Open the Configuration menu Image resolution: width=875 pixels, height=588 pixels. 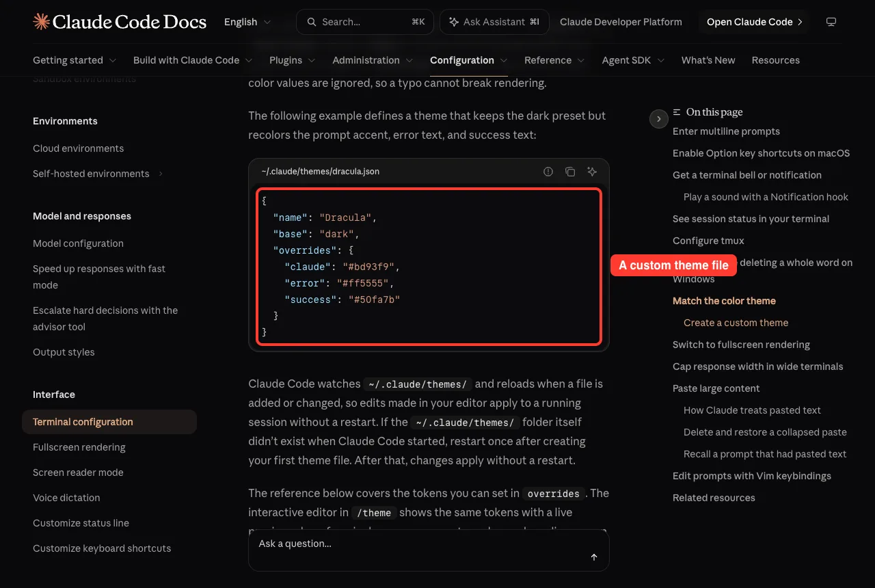pyautogui.click(x=469, y=60)
